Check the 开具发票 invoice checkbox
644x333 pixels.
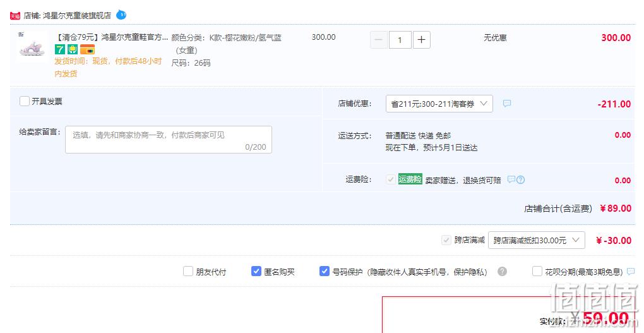point(25,101)
